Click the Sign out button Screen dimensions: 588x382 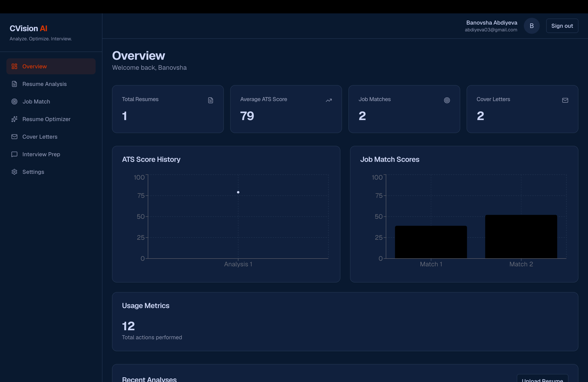(x=562, y=26)
